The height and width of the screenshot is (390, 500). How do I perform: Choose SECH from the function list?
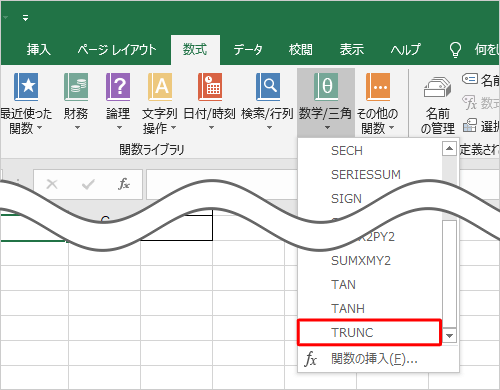(370, 151)
